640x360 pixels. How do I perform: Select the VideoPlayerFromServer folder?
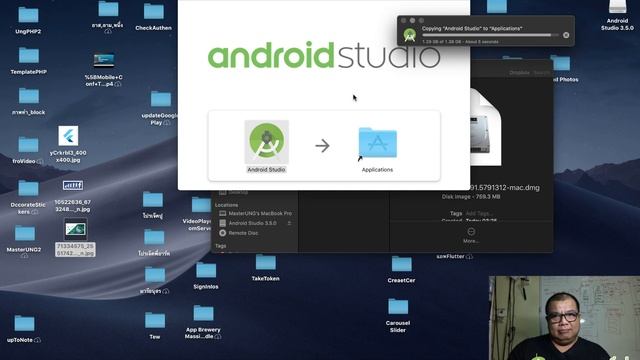(x=200, y=214)
